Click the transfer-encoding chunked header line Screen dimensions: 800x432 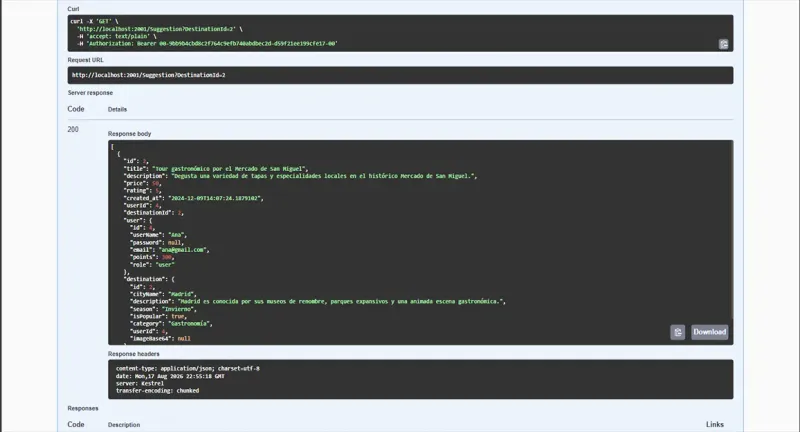tap(158, 391)
